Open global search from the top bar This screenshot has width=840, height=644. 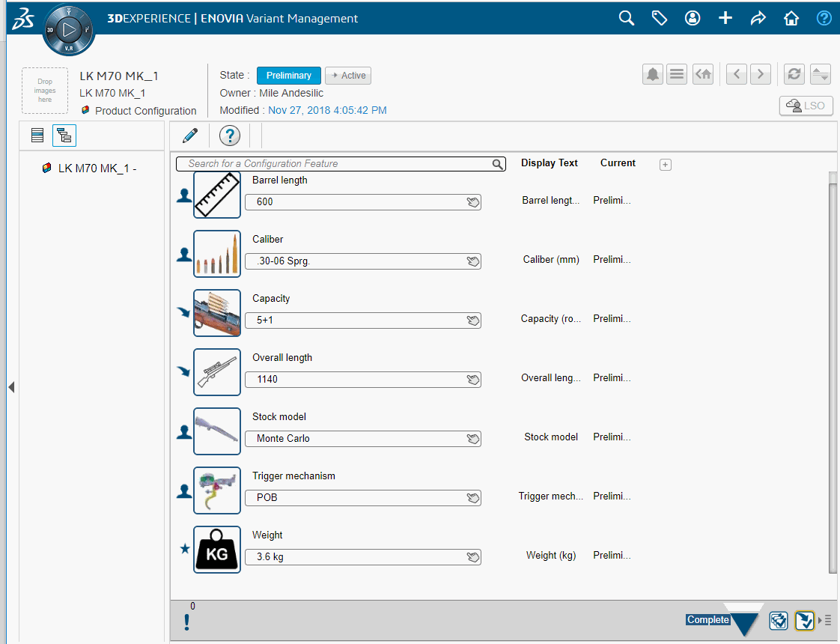pos(626,17)
